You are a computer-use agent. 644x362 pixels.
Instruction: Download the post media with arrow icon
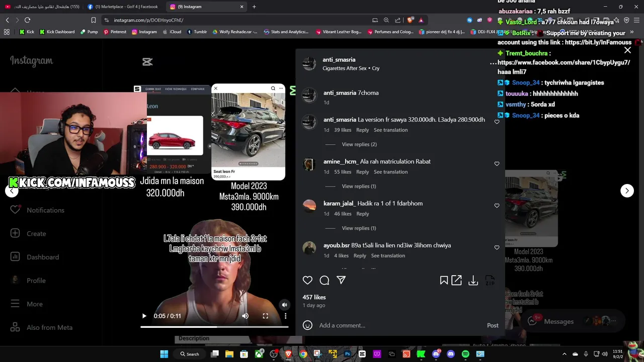473,281
